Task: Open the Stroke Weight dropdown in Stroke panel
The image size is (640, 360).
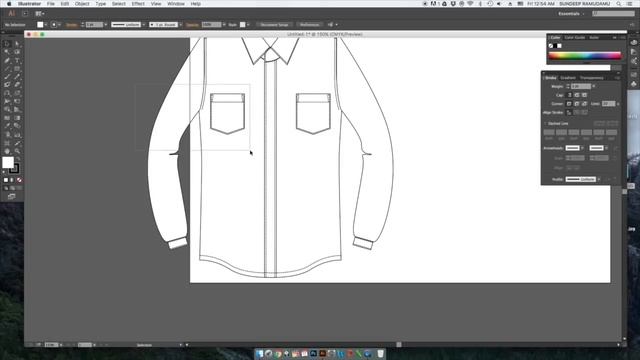Action: coord(593,86)
